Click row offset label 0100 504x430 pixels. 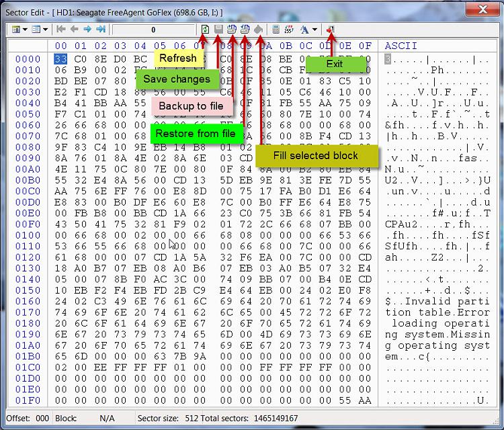click(28, 235)
